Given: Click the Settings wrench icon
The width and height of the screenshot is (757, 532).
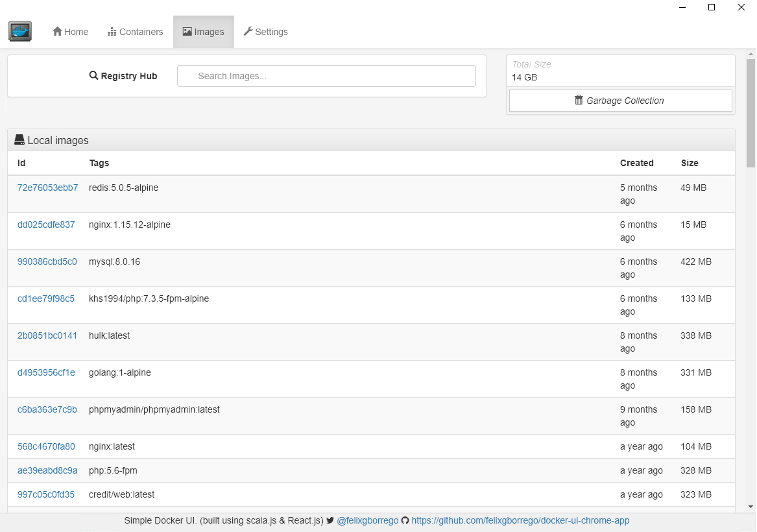Looking at the screenshot, I should (248, 31).
